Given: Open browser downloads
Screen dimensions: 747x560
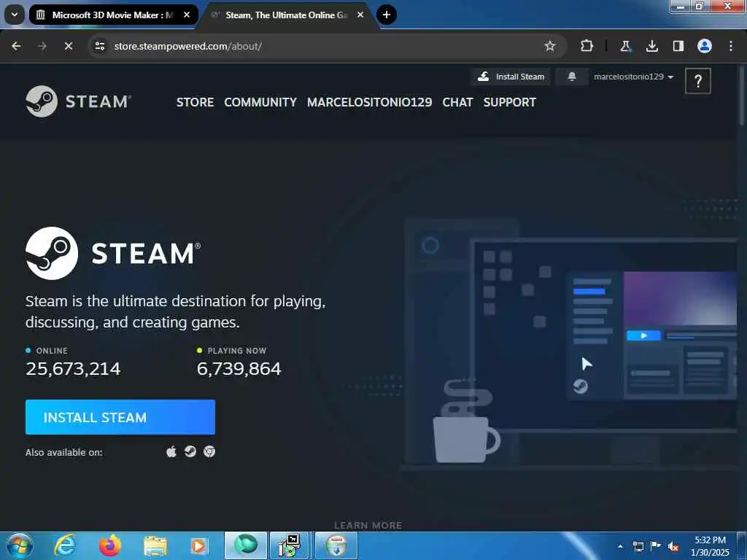Looking at the screenshot, I should click(x=651, y=46).
